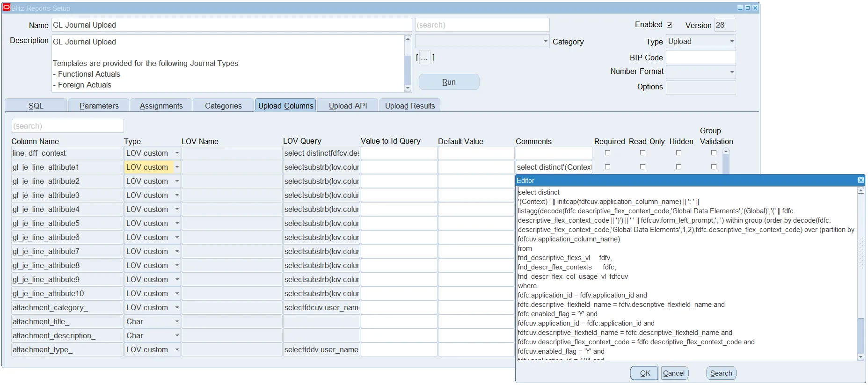Click Search button in Editor
Screen dimensions: 868x385
point(721,373)
